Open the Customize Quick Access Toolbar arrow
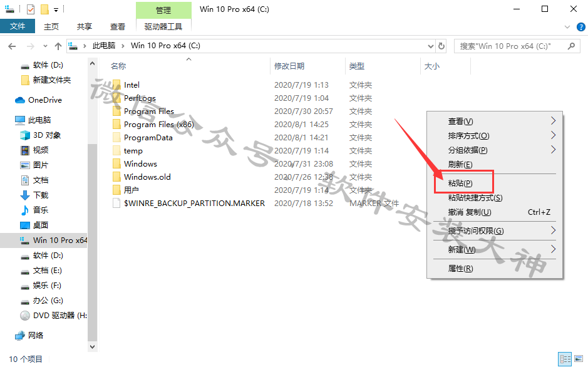 pos(56,10)
